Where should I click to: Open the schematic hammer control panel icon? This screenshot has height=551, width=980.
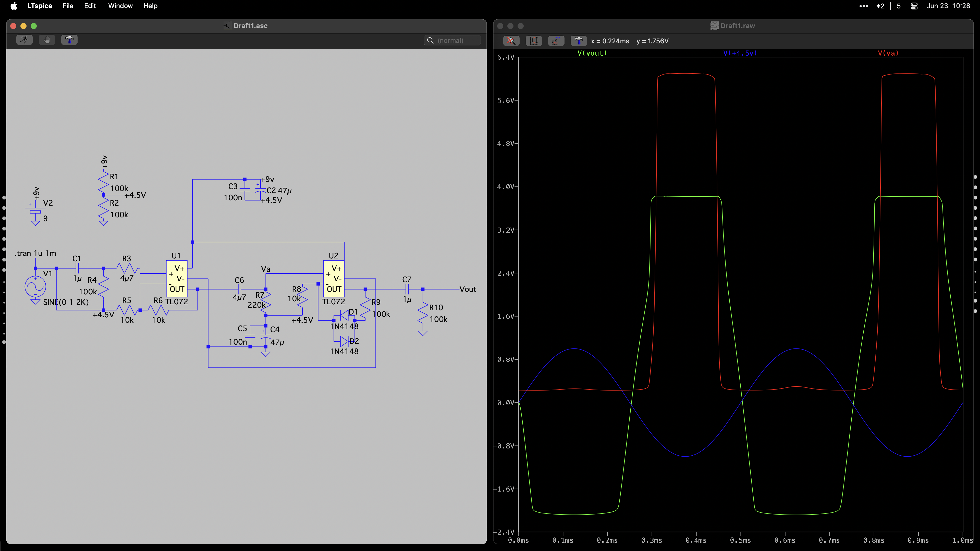[69, 40]
